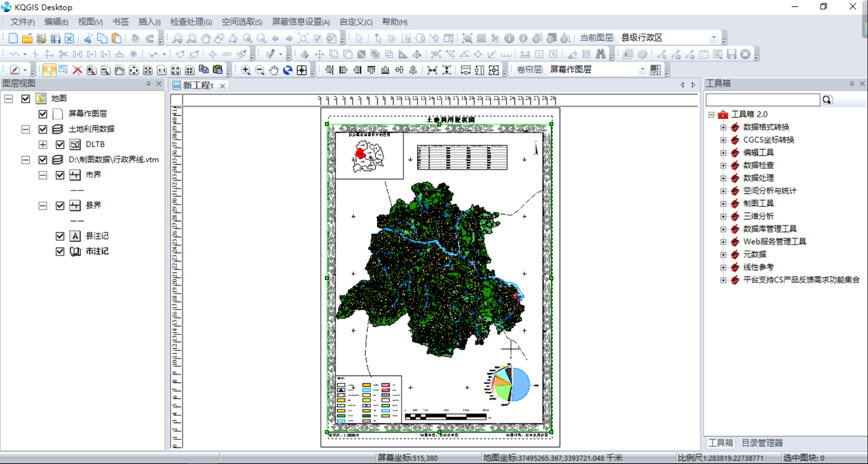Click the open folder icon
Viewport: 868px width, 464px height.
27,38
